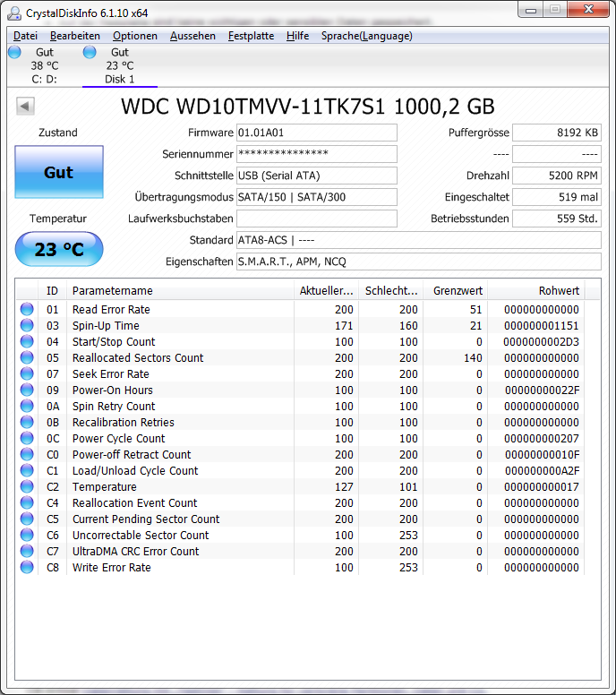
Task: Click status orb of Temperature attribute row
Action: tap(27, 486)
